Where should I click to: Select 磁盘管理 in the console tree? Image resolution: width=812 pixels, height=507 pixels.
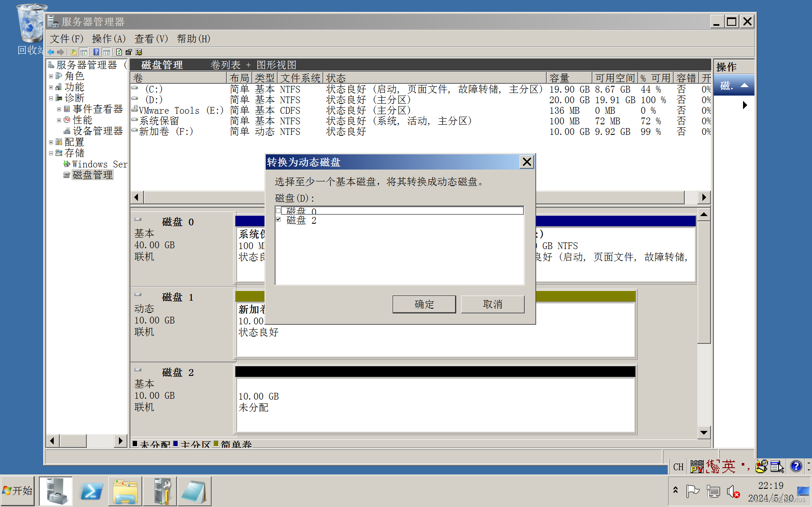tap(93, 175)
